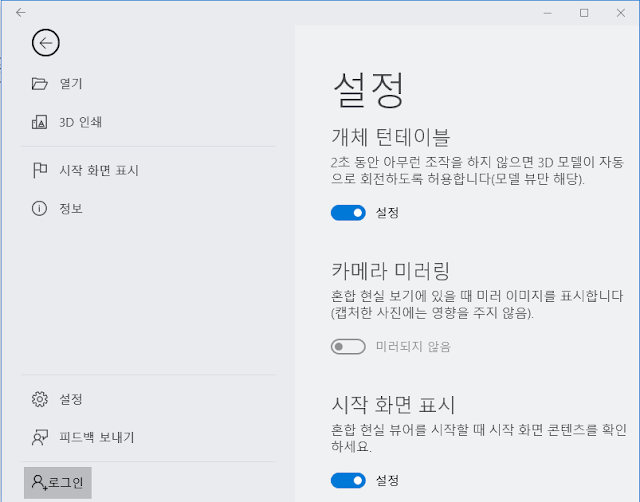Click the circled back arrow button
The height and width of the screenshot is (502, 640).
pyautogui.click(x=46, y=43)
